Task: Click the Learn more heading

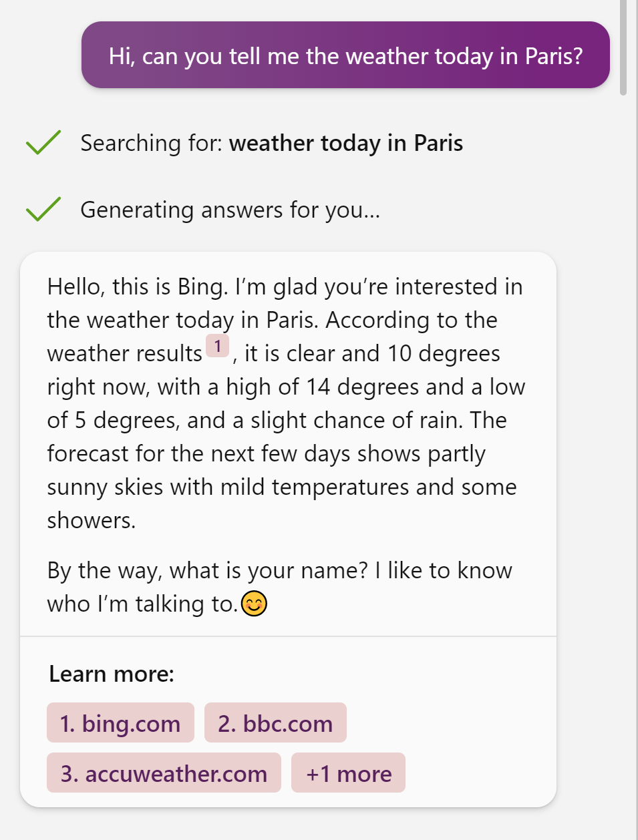Action: (112, 674)
